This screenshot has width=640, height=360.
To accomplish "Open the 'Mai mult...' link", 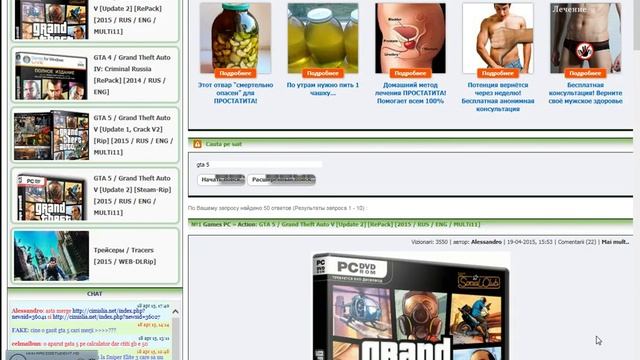I will 615,242.
